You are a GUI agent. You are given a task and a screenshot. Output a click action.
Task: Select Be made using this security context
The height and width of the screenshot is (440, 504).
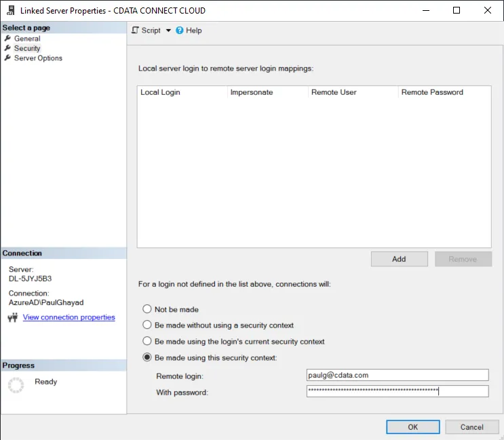(147, 358)
